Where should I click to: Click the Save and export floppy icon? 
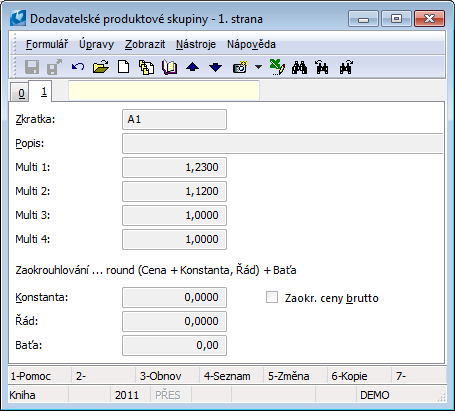[x=54, y=67]
